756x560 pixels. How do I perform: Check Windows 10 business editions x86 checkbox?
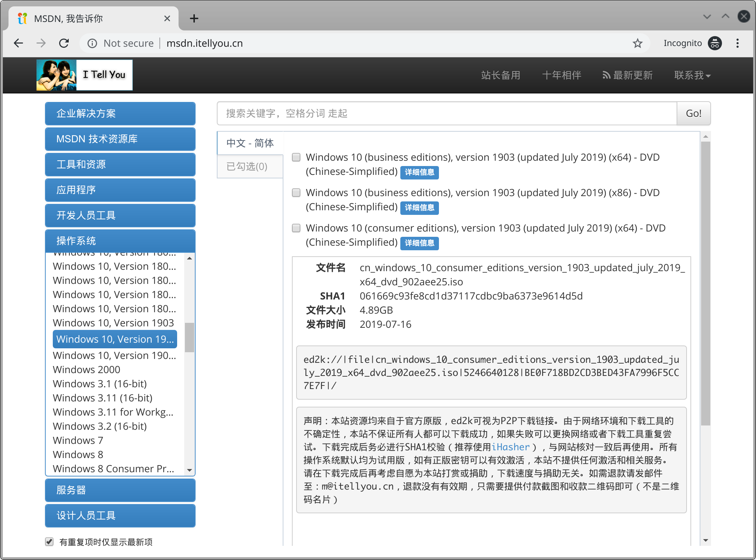(x=296, y=193)
